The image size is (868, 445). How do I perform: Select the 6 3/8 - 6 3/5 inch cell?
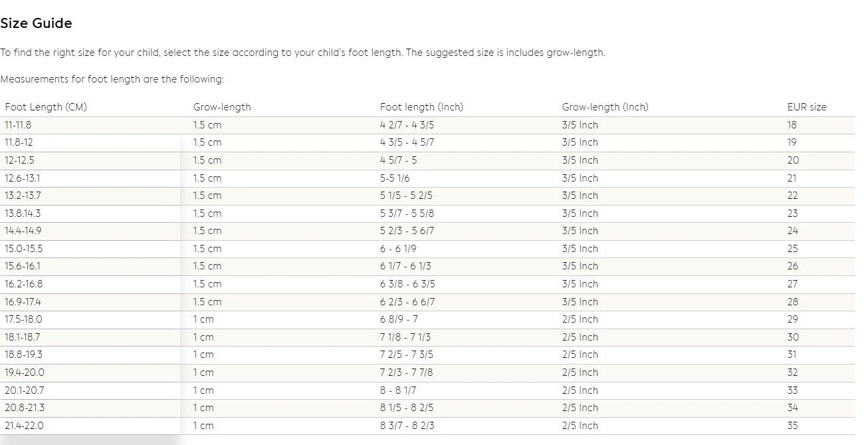[407, 284]
